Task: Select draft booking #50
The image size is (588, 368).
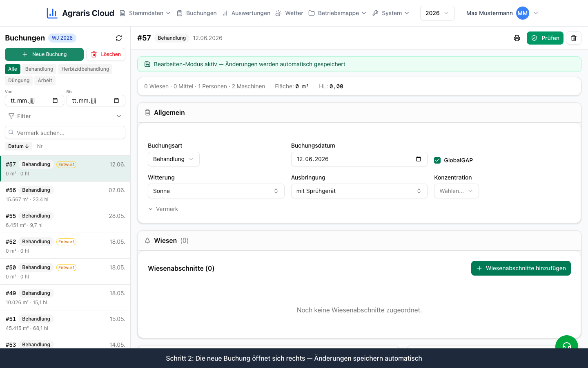Action: tap(65, 272)
